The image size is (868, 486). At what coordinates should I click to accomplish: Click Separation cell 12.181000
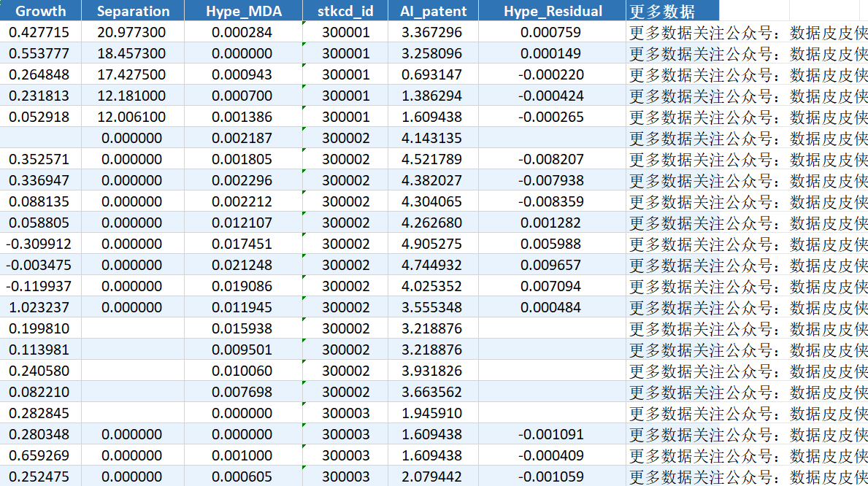point(133,95)
